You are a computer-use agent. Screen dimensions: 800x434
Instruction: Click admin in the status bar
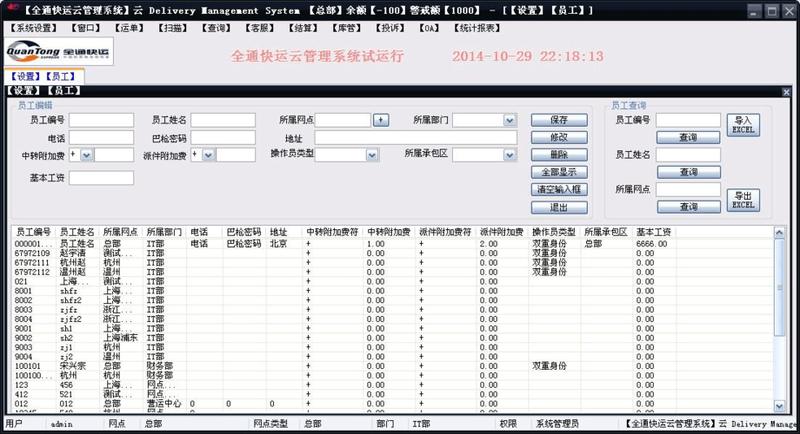(62, 424)
